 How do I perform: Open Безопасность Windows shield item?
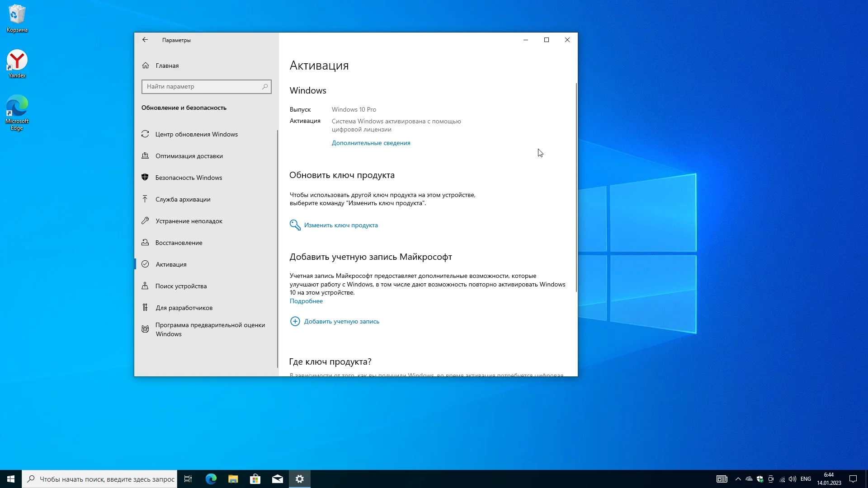189,178
